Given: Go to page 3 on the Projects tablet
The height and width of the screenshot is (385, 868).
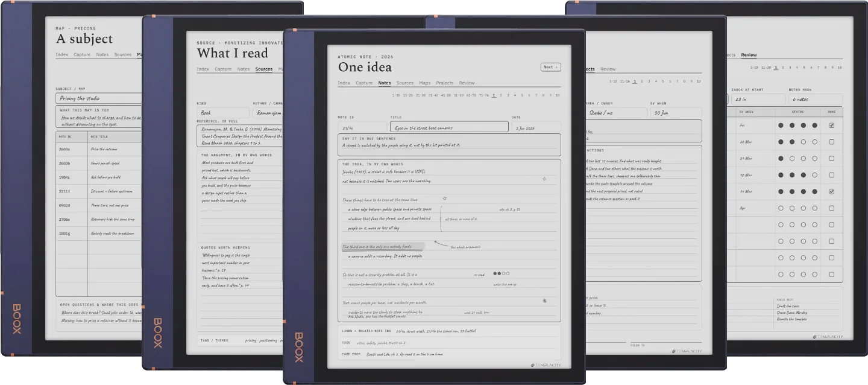Looking at the screenshot, I should click(649, 81).
